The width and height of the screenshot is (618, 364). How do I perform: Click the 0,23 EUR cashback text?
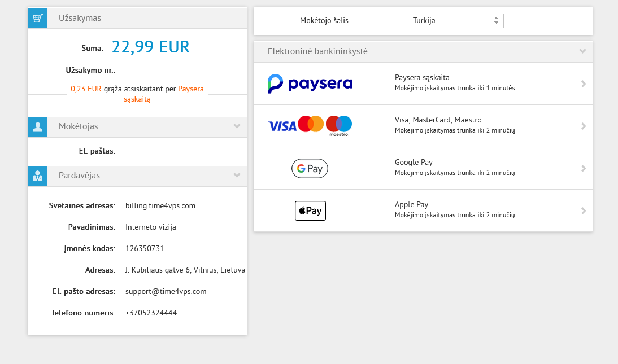(86, 89)
